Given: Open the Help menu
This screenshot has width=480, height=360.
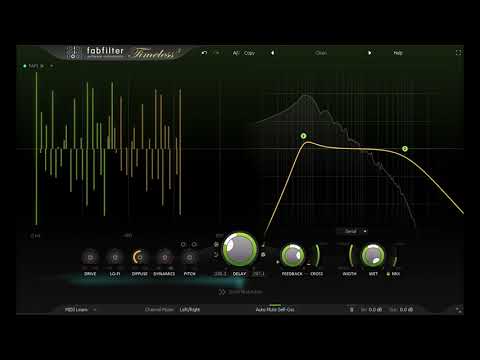Looking at the screenshot, I should [398, 53].
